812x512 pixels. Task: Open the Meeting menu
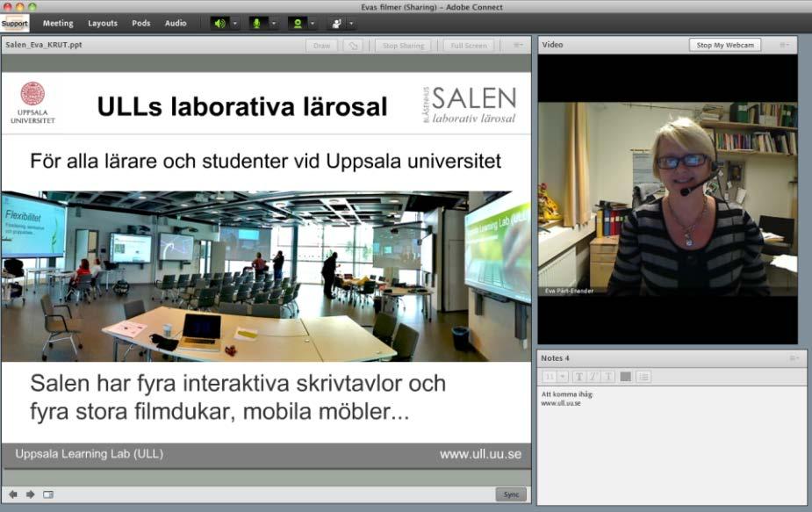point(58,24)
